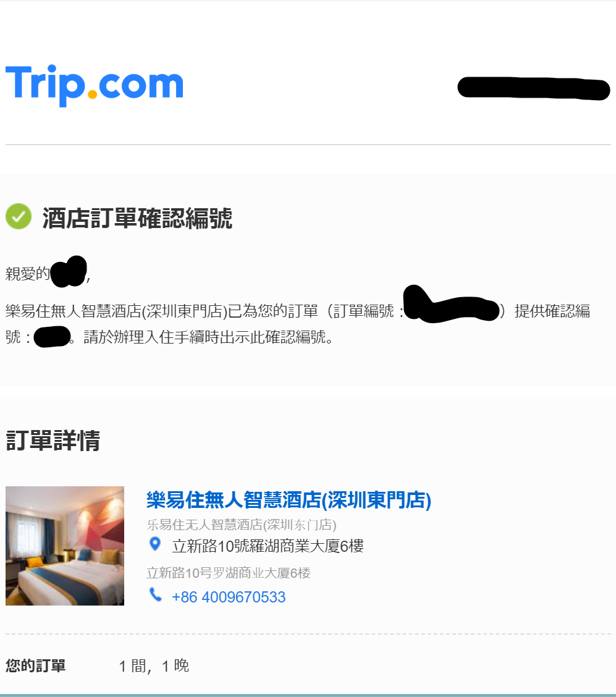This screenshot has width=616, height=697.
Task: Click the simplified address 立新路10号罗湖商业大厦6楼
Action: coord(229,573)
